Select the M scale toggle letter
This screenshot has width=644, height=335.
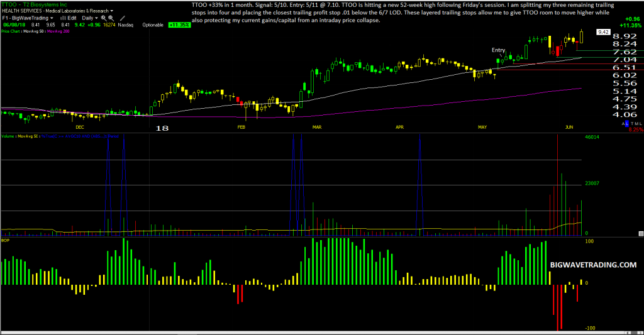(636, 124)
